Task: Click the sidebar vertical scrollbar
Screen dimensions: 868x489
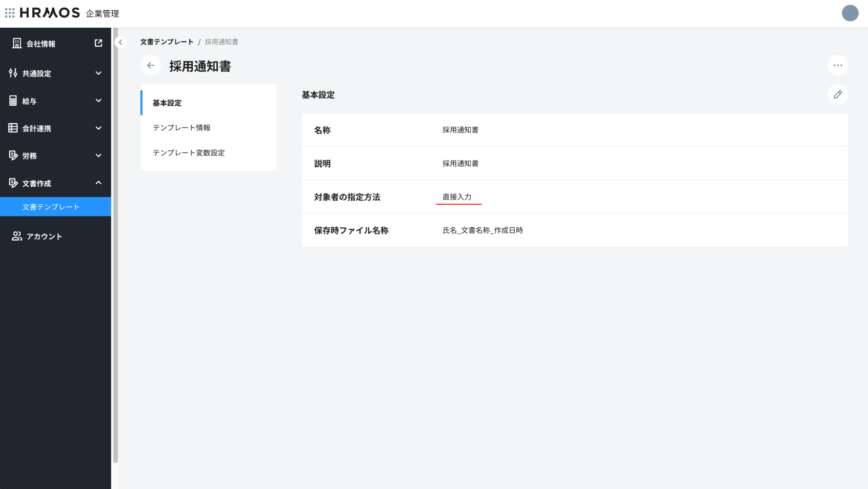Action: 115,246
